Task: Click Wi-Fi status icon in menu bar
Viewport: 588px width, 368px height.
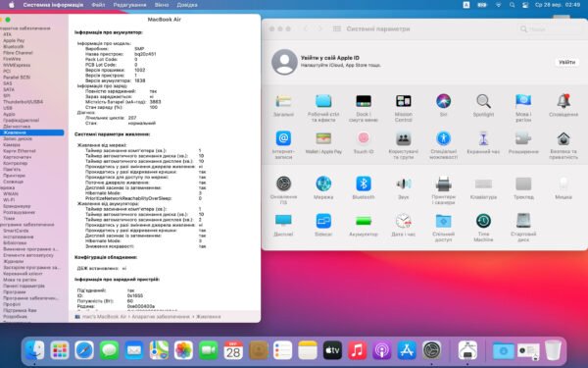Action: click(499, 5)
